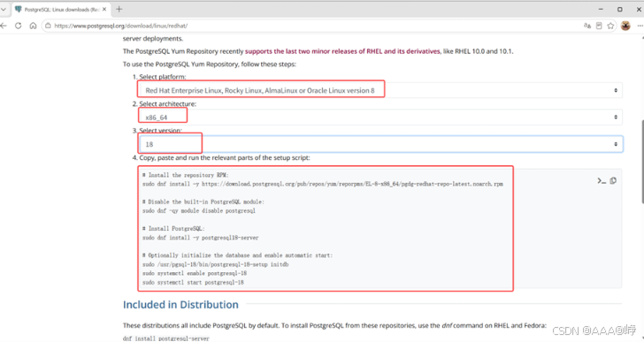Viewport: 644px width, 342px height.
Task: Minimize the browser window
Action: 601,9
